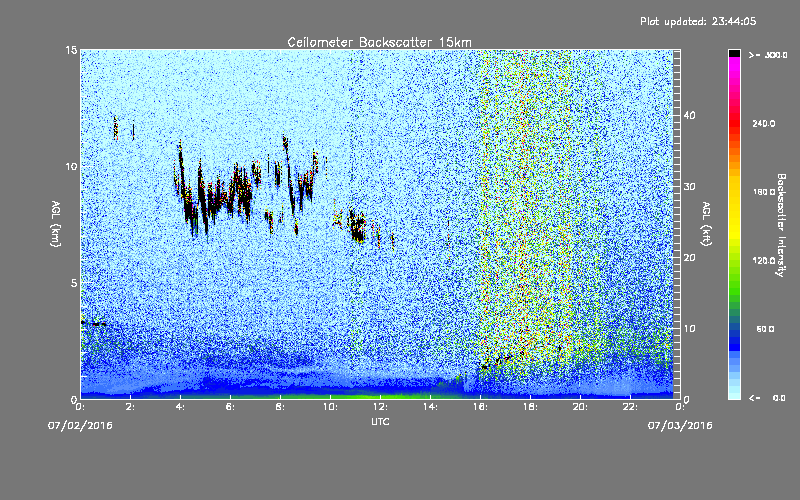Screen dimensions: 800x500
Task: Click the 10 kft tick label
Action: (689, 328)
